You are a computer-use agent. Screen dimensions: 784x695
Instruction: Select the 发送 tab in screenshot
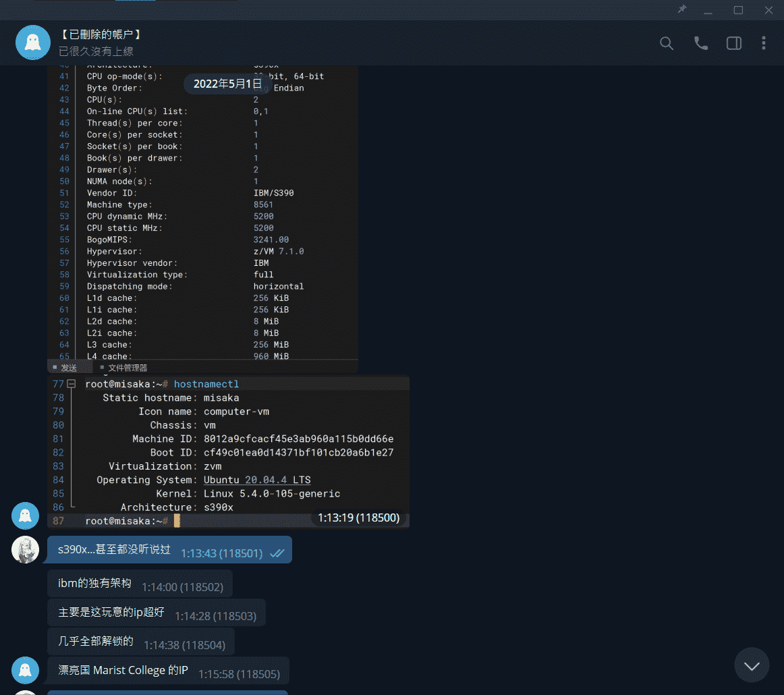68,368
